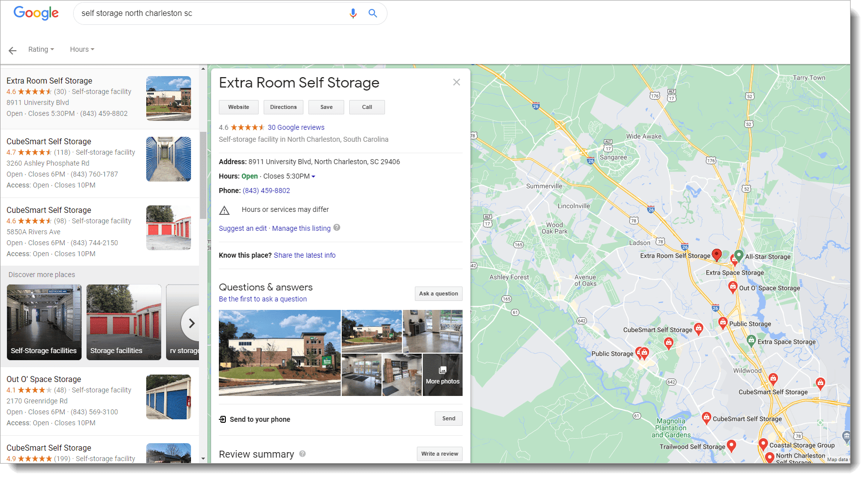868x481 pixels.
Task: Close the Extra Room Self Storage panel
Action: click(x=457, y=82)
